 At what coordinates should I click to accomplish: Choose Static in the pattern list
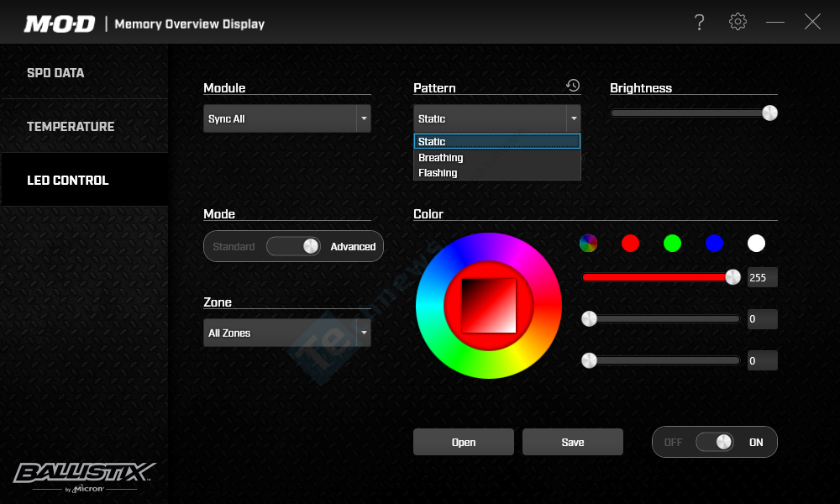497,141
